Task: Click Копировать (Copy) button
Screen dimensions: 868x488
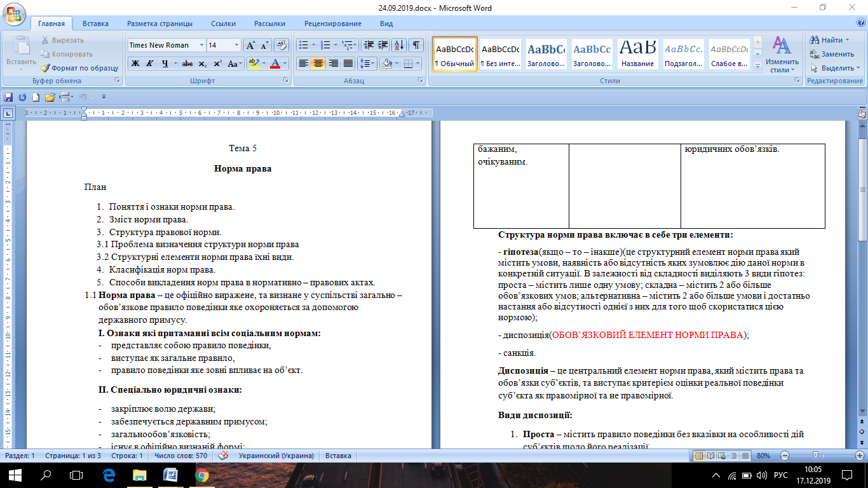Action: click(67, 54)
